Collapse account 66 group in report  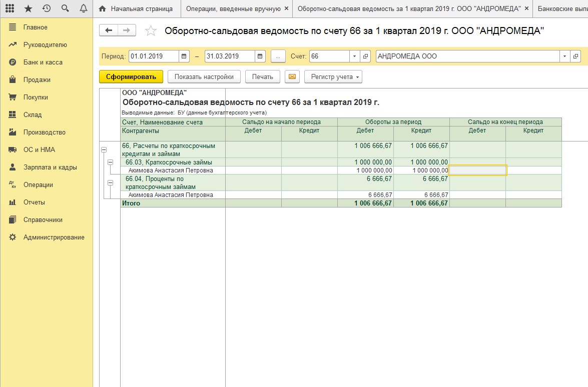coord(104,150)
